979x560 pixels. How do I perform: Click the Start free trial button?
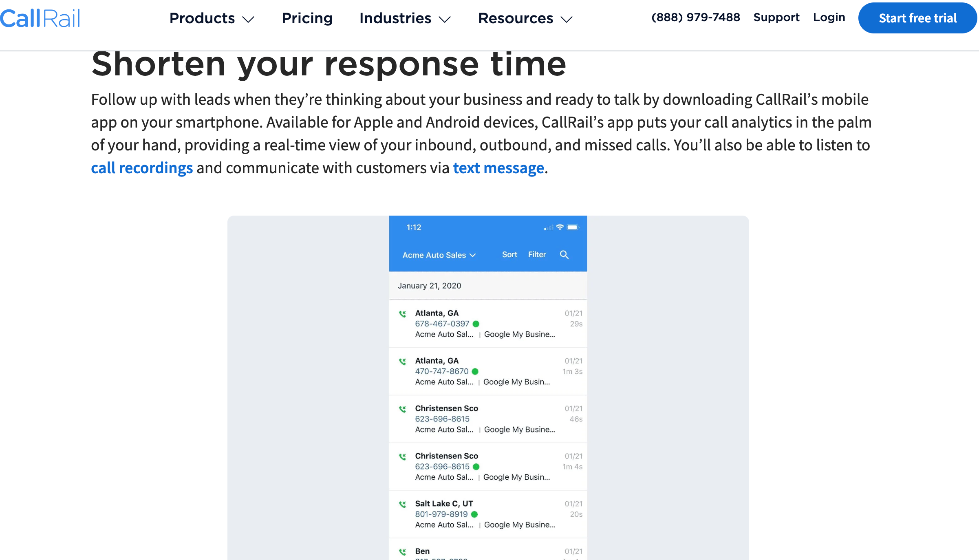click(918, 18)
